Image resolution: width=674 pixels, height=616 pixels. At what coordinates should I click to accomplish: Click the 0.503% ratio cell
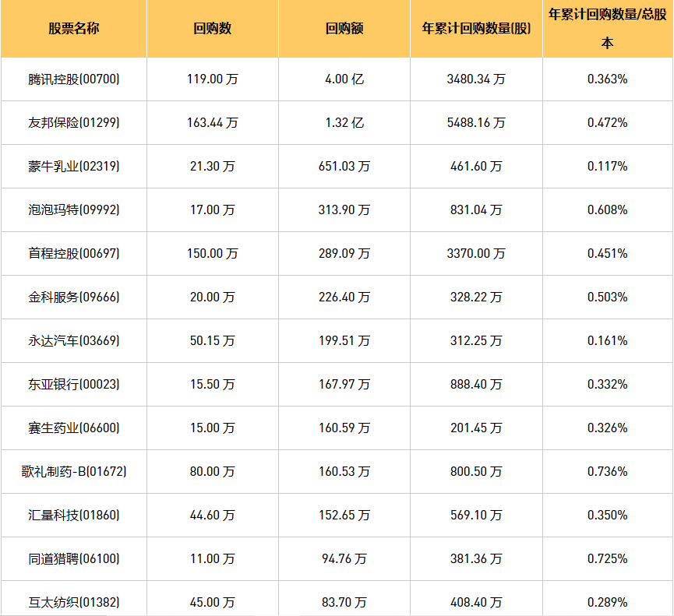(x=607, y=297)
